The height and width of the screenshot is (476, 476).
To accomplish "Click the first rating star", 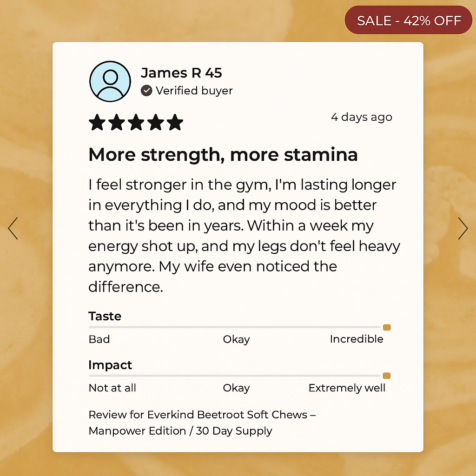I will click(97, 123).
